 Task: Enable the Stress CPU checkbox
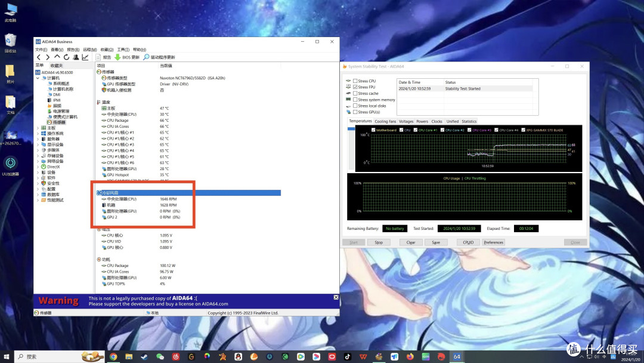(x=355, y=81)
